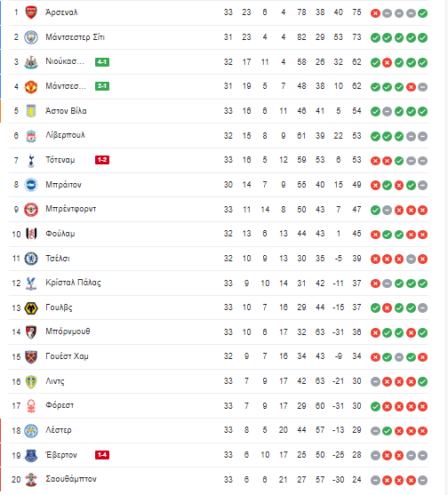Open the Κρίσταλ Πάλας team link
The image size is (448, 495).
click(x=73, y=283)
